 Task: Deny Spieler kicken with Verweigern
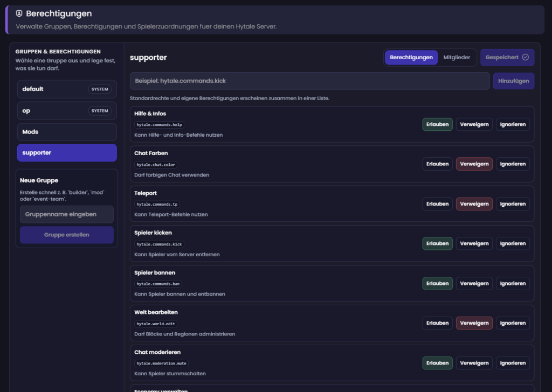click(474, 243)
